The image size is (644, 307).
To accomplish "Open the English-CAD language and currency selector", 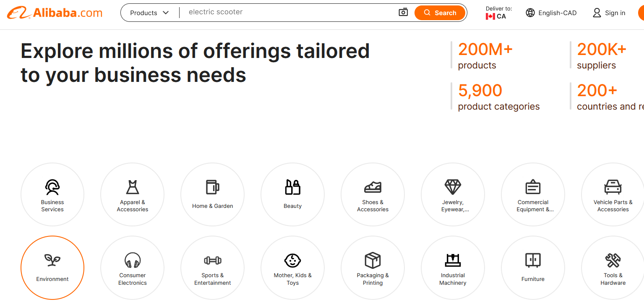I will [551, 13].
